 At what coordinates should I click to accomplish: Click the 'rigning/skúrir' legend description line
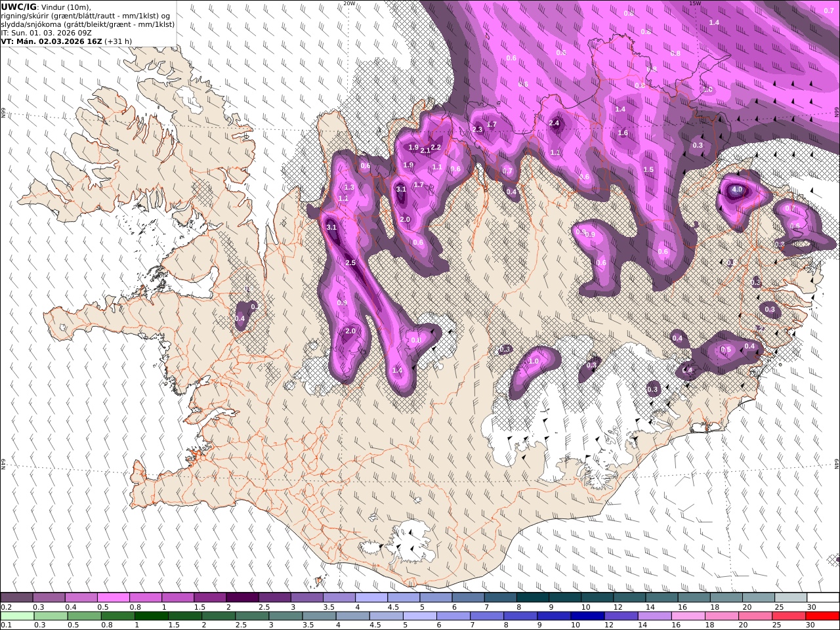pos(84,16)
